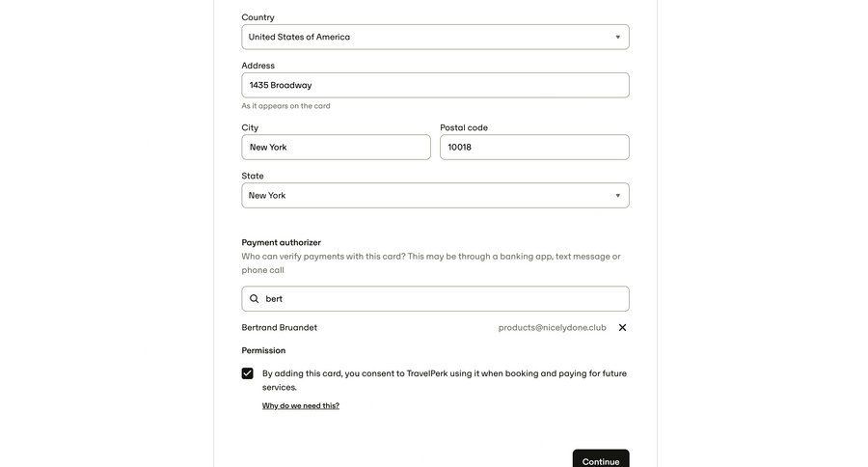Click the State field's dropdown arrow
The height and width of the screenshot is (467, 868).
[618, 196]
